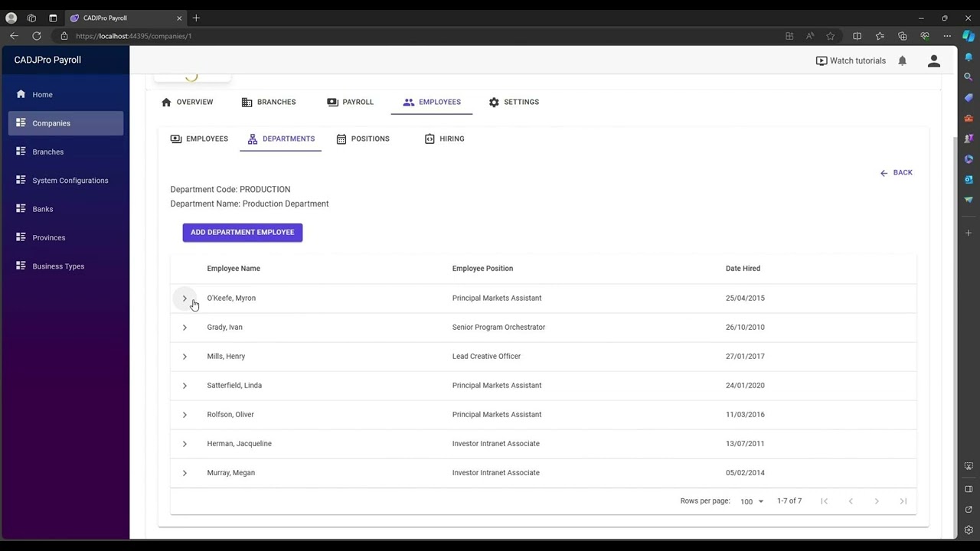Open the browser profile icon
980x551 pixels.
pyautogui.click(x=11, y=18)
